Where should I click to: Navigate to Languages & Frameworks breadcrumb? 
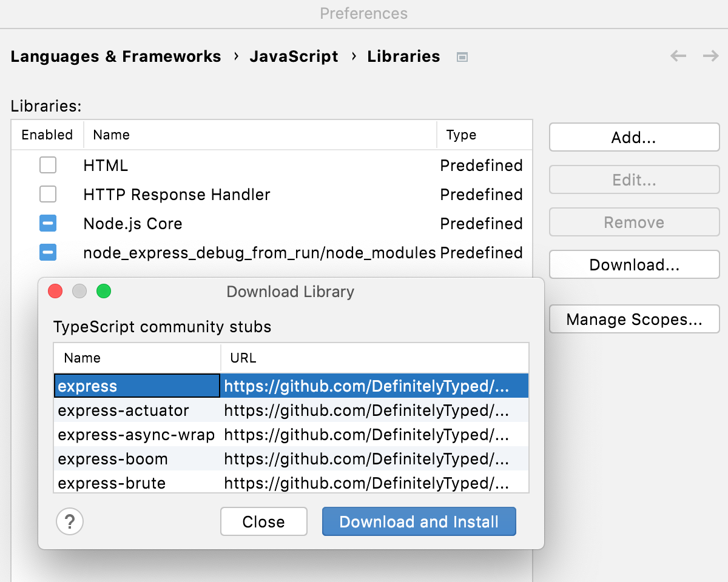pos(115,56)
